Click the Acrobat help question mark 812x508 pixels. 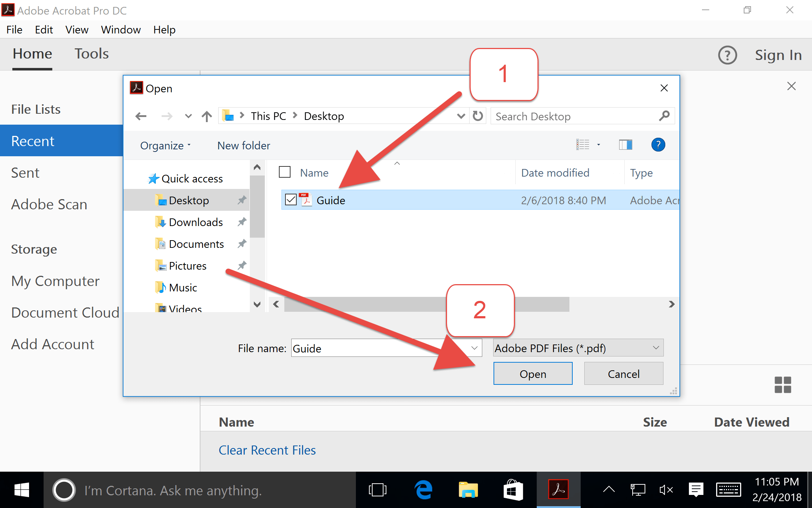[727, 55]
